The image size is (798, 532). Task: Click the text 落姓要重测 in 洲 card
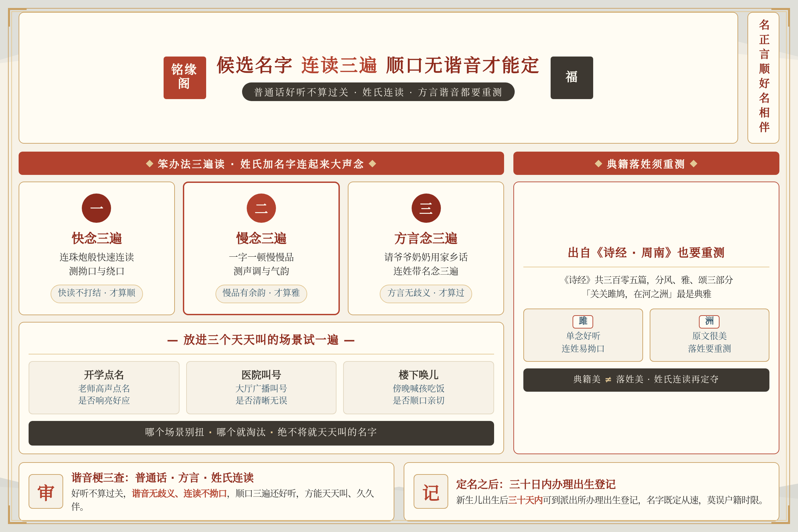709,349
